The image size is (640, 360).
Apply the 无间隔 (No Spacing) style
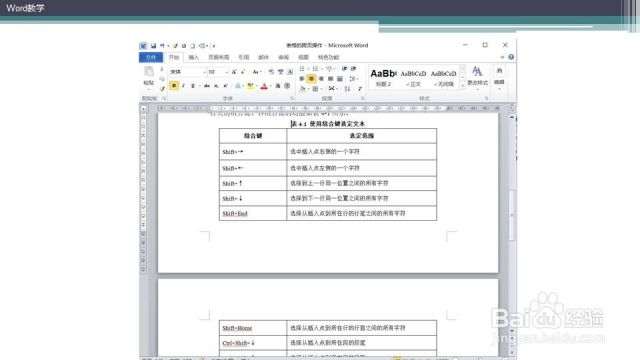(444, 78)
